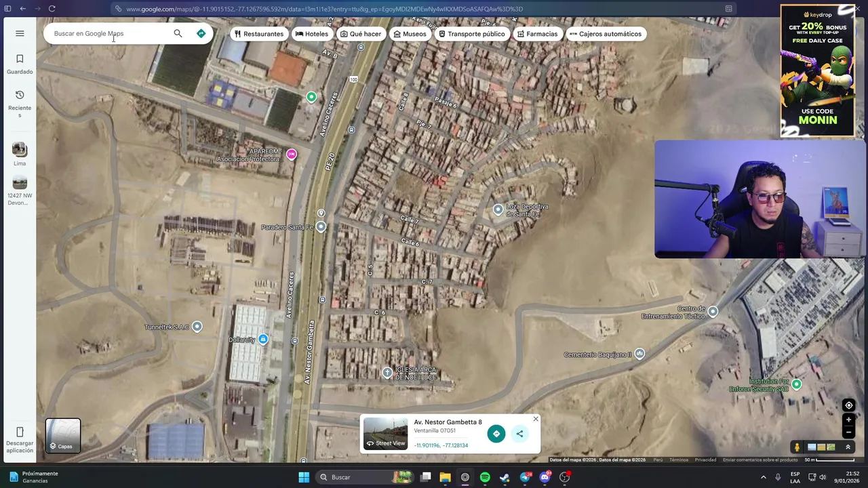Filter map by Farmacias
Viewport: 868px width, 488px height.
tap(537, 34)
